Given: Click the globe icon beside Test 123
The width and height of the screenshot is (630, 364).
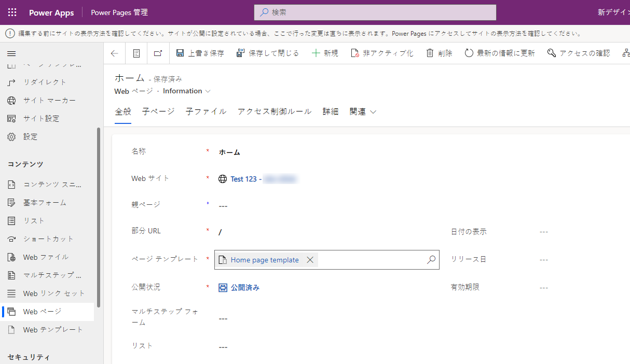Looking at the screenshot, I should coord(222,179).
